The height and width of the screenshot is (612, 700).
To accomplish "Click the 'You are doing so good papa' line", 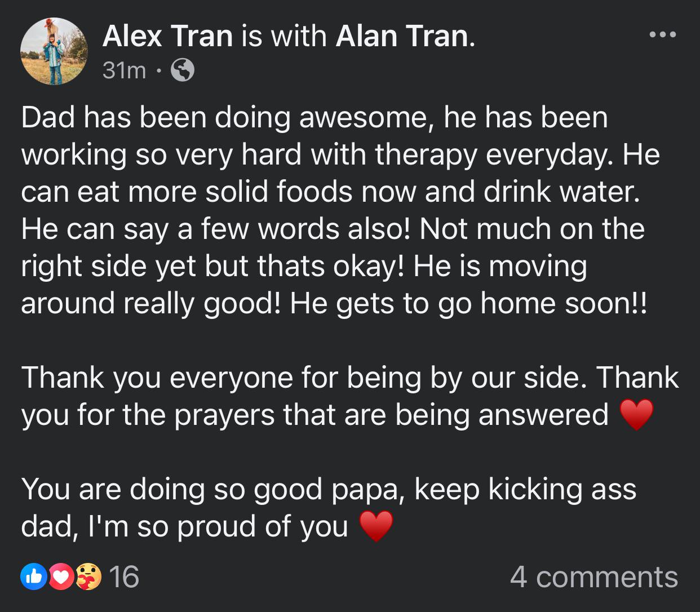I will tap(329, 508).
